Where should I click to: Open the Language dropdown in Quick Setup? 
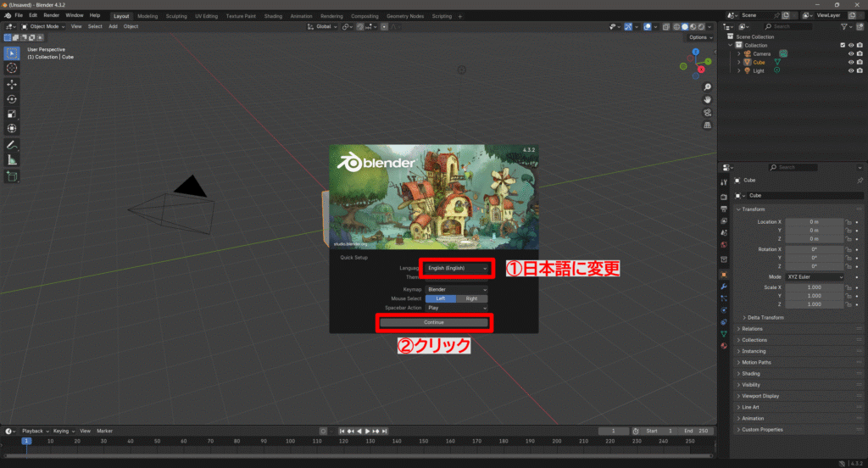(457, 268)
